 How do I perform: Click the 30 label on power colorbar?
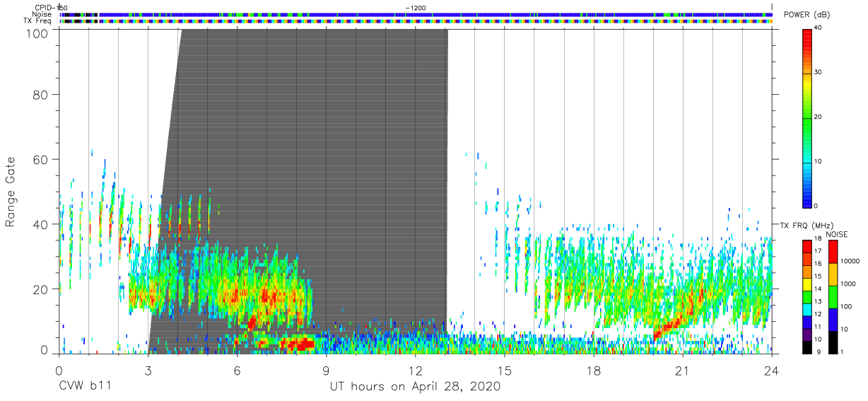817,72
